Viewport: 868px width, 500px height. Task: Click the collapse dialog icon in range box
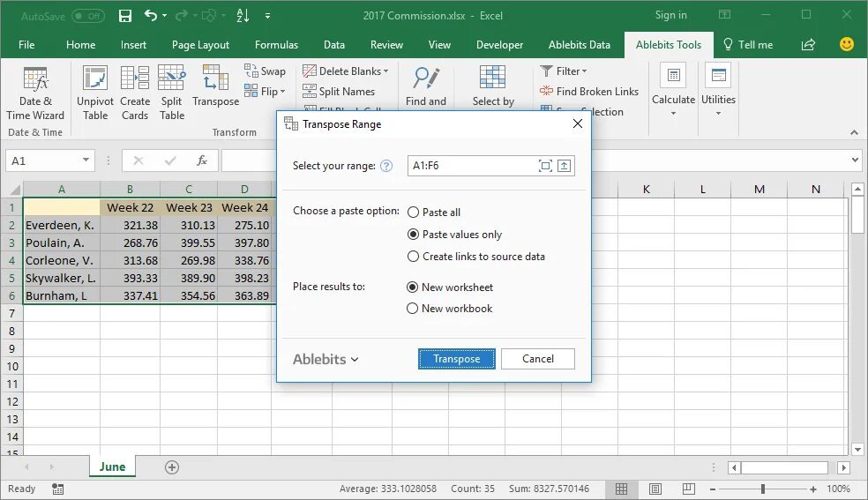(564, 166)
